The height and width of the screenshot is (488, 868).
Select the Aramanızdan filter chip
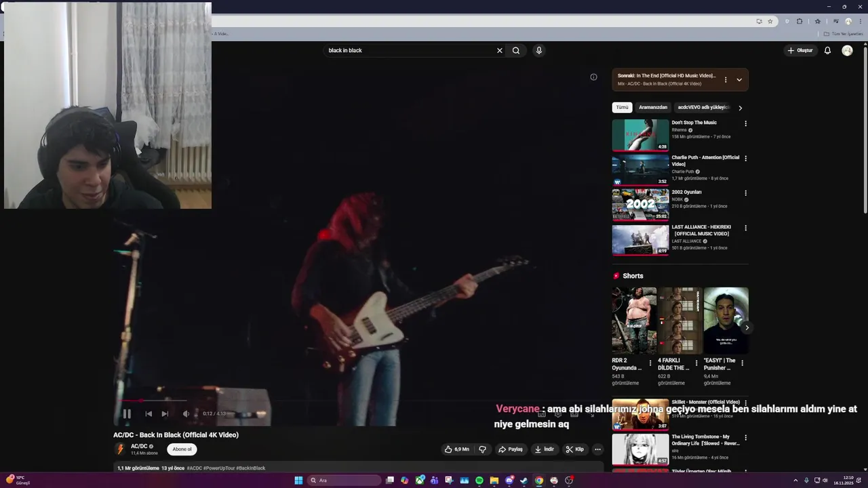click(x=653, y=107)
